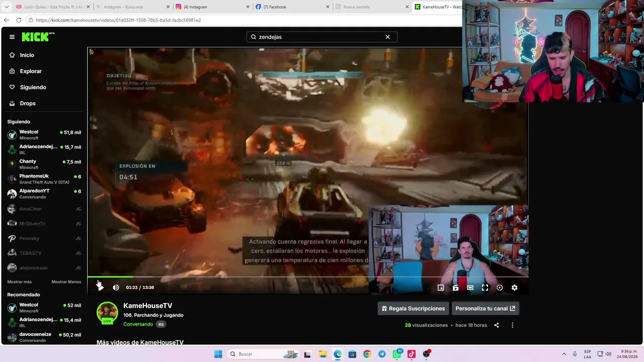The width and height of the screenshot is (644, 362).
Task: Switch to the instagram Búsqueda tab
Action: coord(132,7)
